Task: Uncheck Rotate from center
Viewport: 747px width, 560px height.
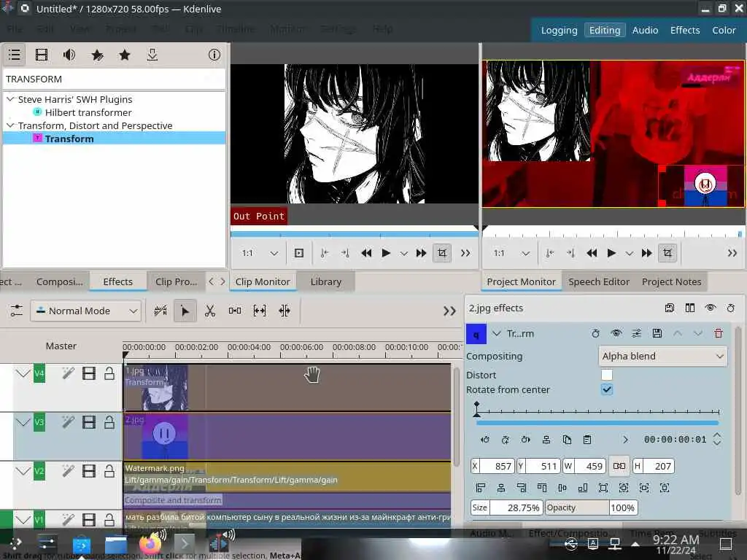Action: [x=606, y=389]
